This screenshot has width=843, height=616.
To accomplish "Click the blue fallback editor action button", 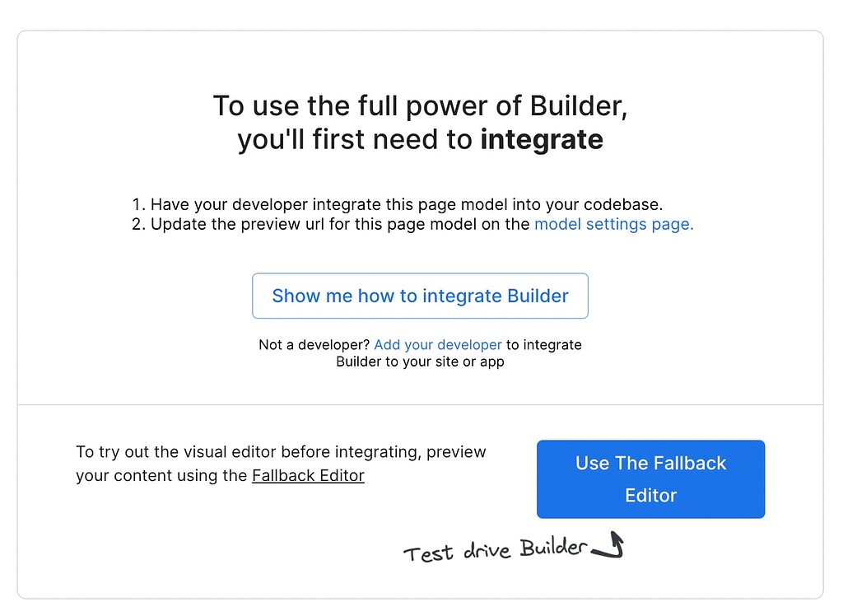I will (x=650, y=479).
